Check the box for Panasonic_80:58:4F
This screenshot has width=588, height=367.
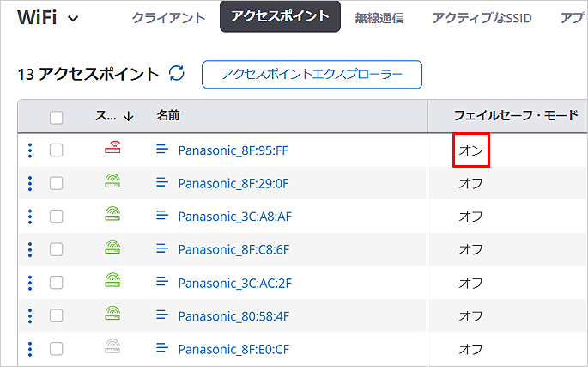57,315
